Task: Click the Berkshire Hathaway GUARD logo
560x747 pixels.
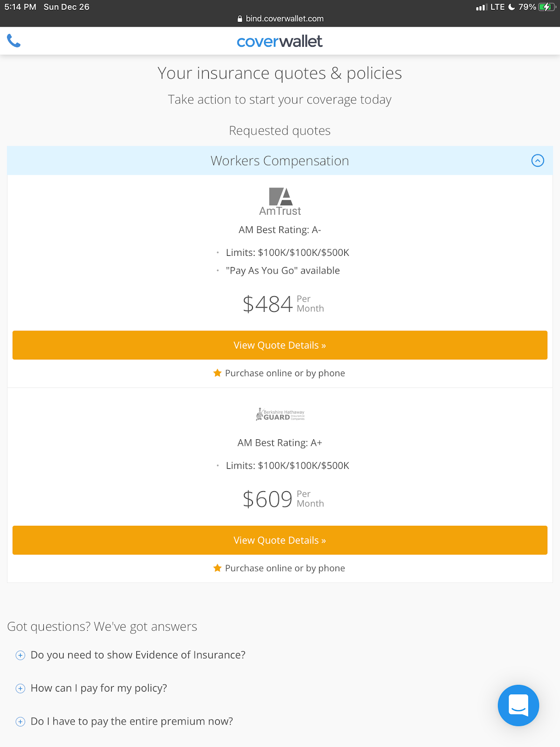Action: pyautogui.click(x=280, y=415)
